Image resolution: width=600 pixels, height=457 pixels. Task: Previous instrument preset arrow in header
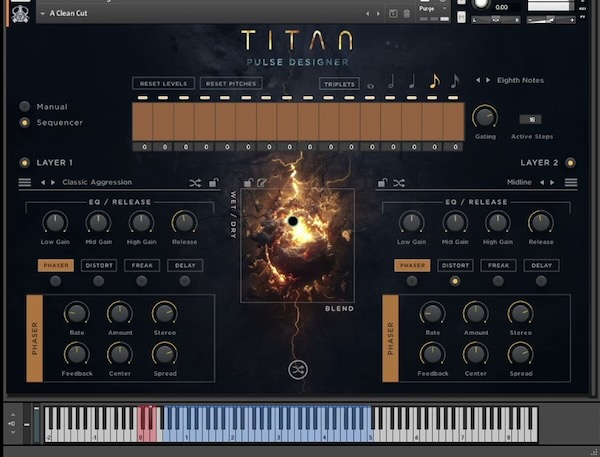[368, 14]
